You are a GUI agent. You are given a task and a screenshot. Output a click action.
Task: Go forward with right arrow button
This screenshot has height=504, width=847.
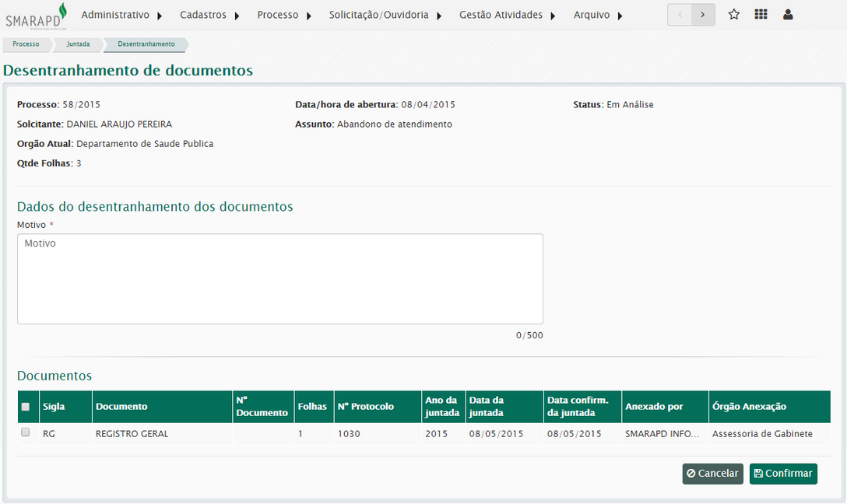click(703, 15)
